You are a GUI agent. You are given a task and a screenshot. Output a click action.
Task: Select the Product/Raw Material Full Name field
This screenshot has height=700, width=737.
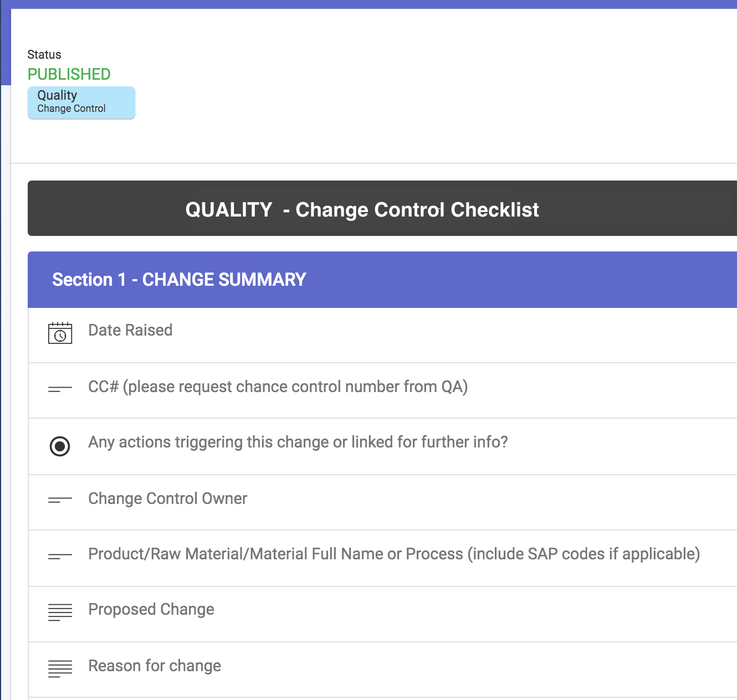(382, 558)
